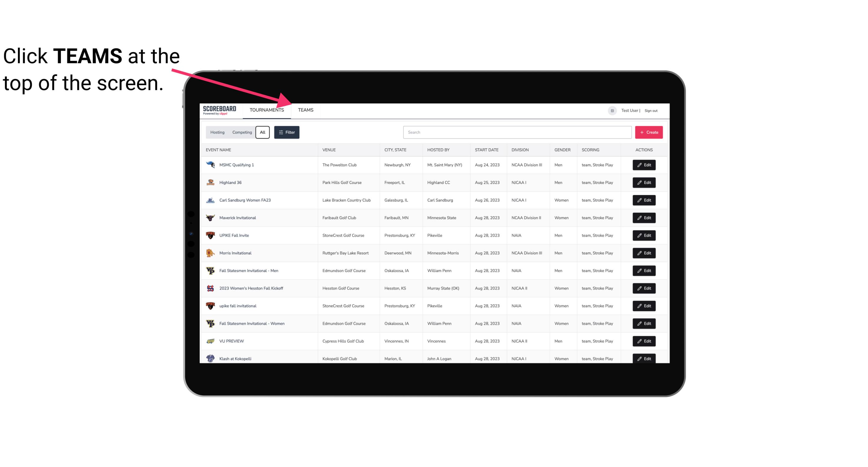Image resolution: width=868 pixels, height=467 pixels.
Task: Select the All filter toggle
Action: tap(263, 132)
